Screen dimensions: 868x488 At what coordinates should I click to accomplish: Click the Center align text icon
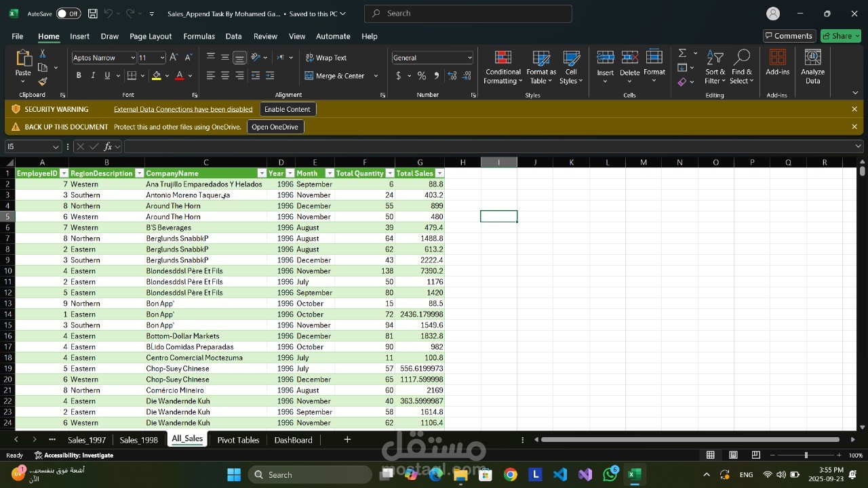pos(225,76)
